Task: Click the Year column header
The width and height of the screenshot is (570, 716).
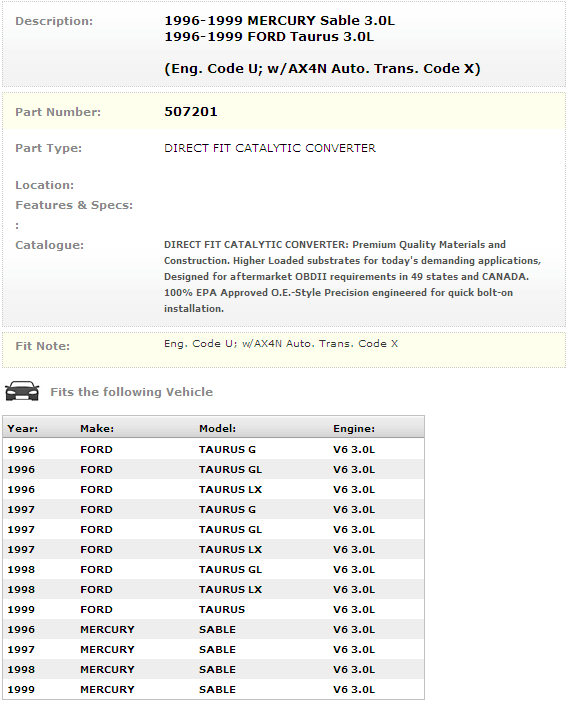Action: (x=23, y=428)
